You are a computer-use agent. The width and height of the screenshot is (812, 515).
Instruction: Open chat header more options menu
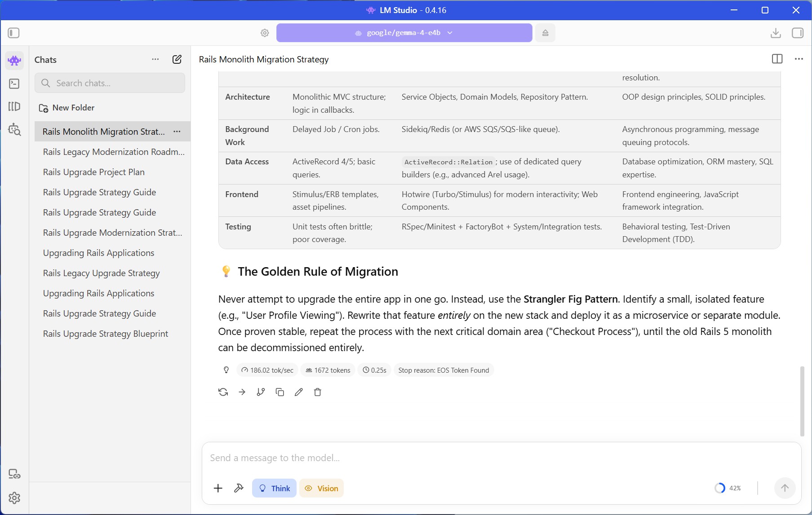[799, 59]
